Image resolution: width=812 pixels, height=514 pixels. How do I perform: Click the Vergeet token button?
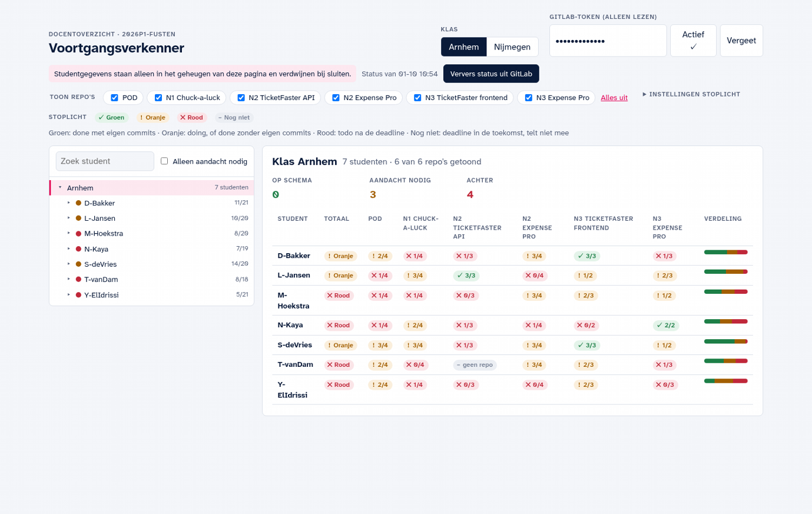[x=741, y=41]
